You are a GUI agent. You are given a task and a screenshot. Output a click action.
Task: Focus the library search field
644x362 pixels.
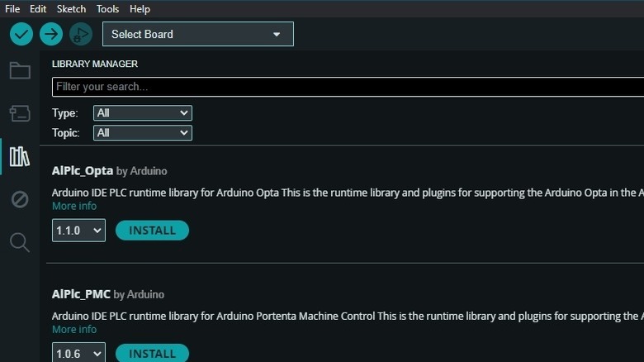347,87
